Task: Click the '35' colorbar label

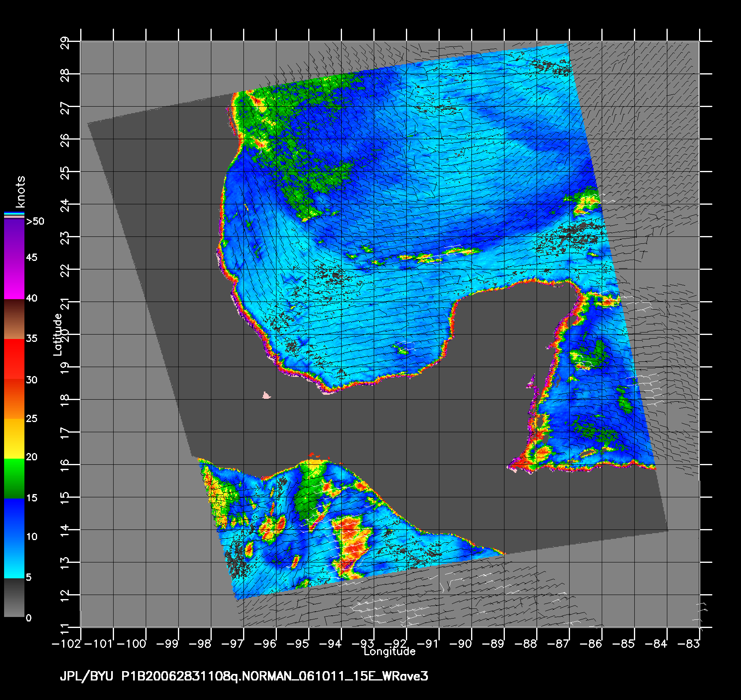Action: [x=32, y=338]
